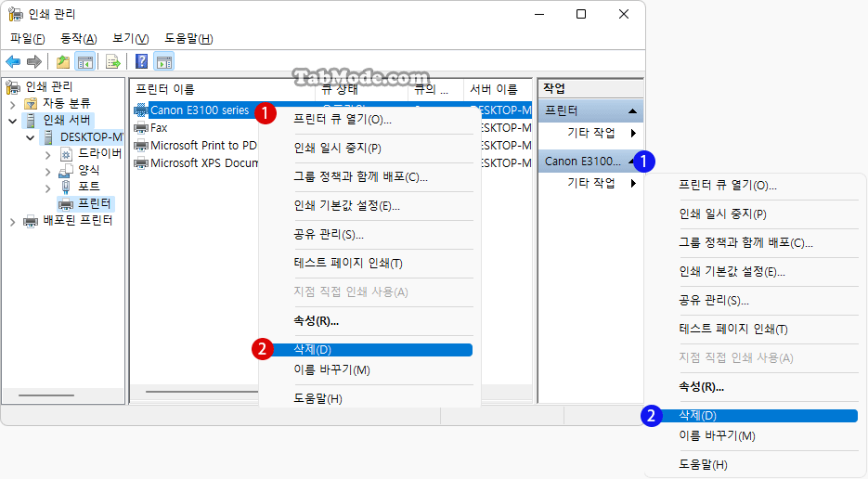Click the 양식 tree node icon
The image size is (868, 479).
[x=66, y=170]
